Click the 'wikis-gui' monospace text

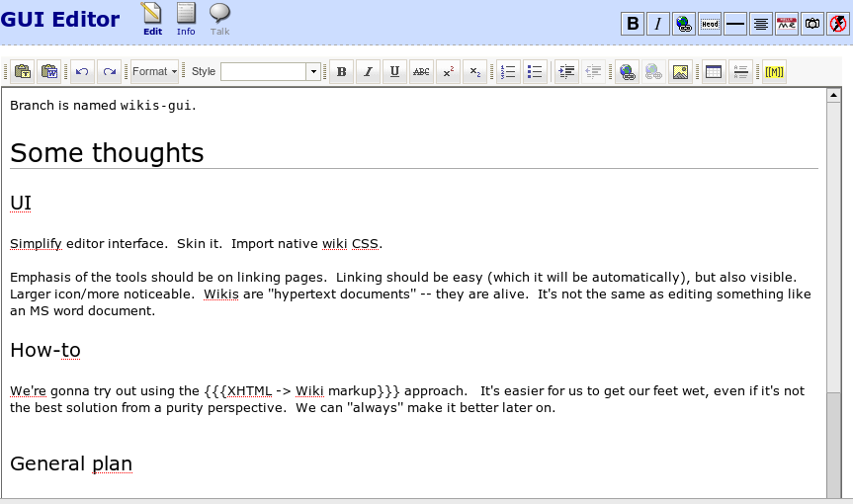(x=155, y=106)
